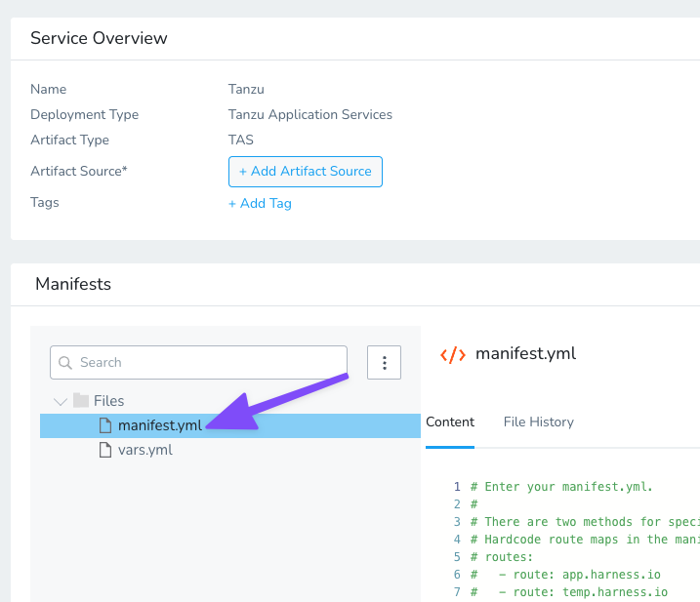Click the Deployment Type label
The image size is (700, 602).
pos(84,115)
